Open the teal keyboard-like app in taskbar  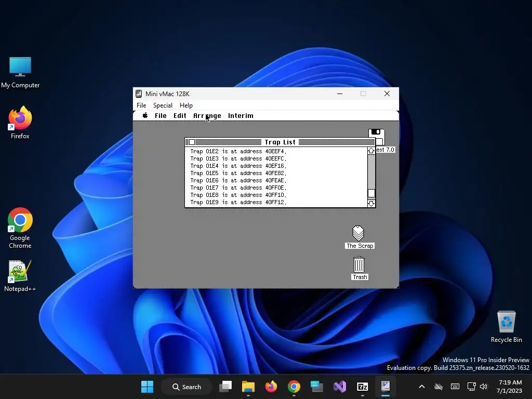coord(316,387)
